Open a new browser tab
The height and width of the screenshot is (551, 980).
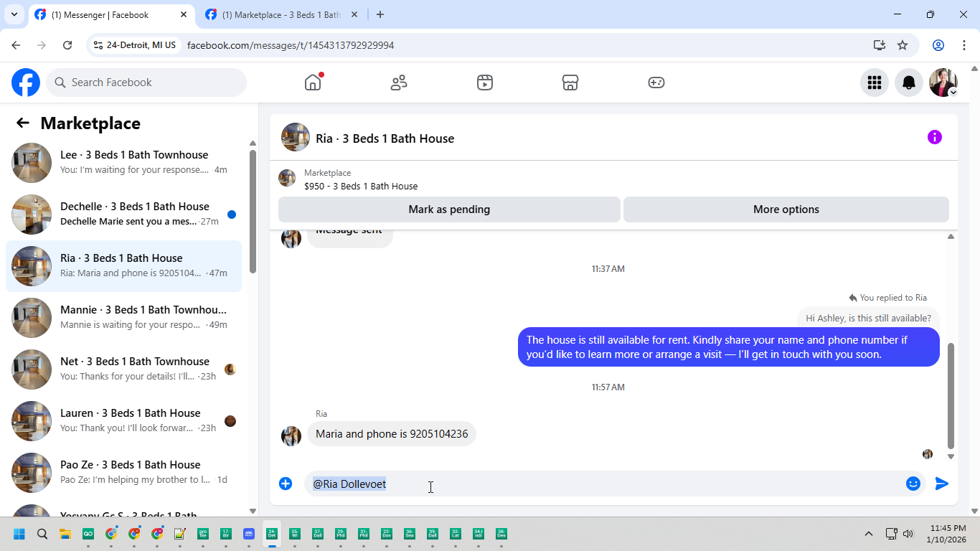pos(380,14)
